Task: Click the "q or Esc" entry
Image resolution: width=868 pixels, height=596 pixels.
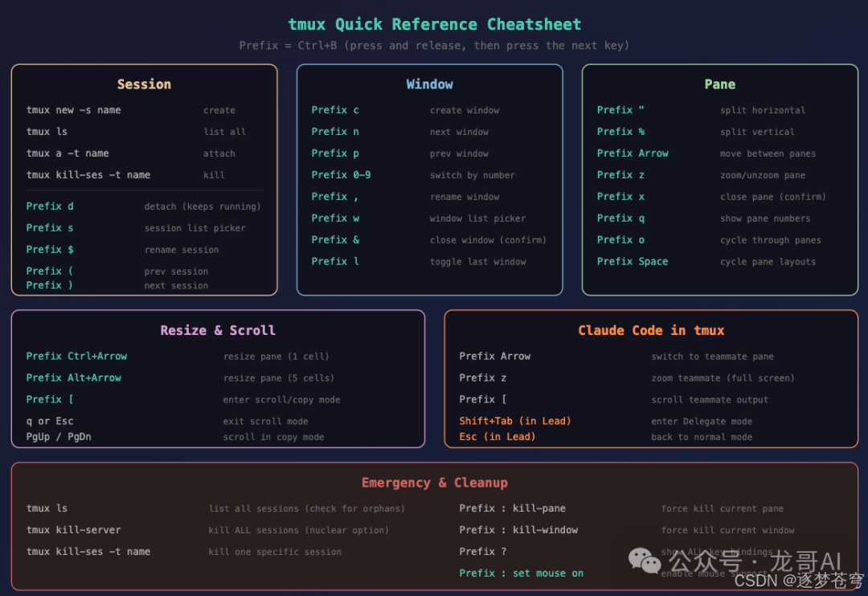Action: point(50,421)
